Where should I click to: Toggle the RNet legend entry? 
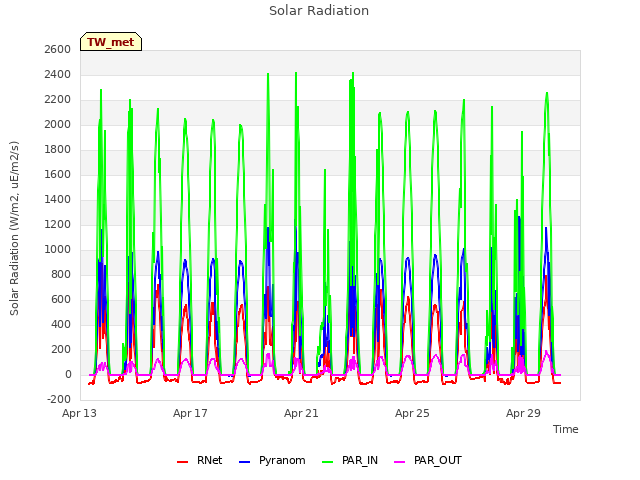point(200,460)
